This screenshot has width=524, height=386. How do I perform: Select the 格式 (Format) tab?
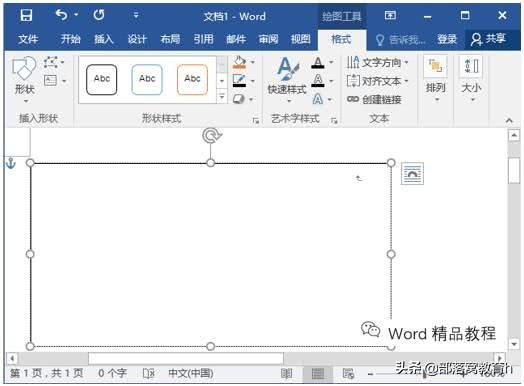click(x=341, y=39)
